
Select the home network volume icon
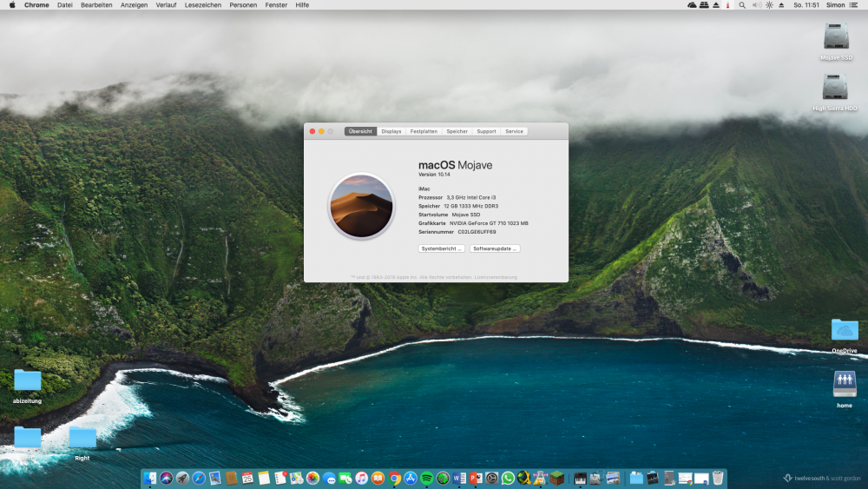point(845,384)
